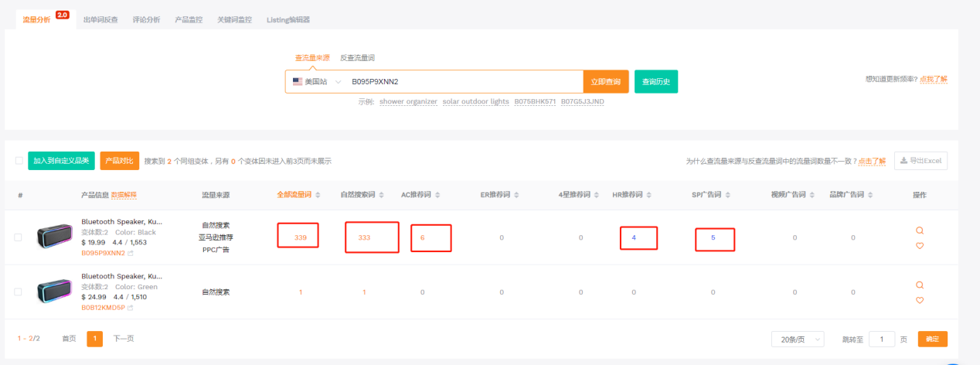Click ASIN link B095P9XNN2 in table
The height and width of the screenshot is (365, 980).
click(103, 253)
